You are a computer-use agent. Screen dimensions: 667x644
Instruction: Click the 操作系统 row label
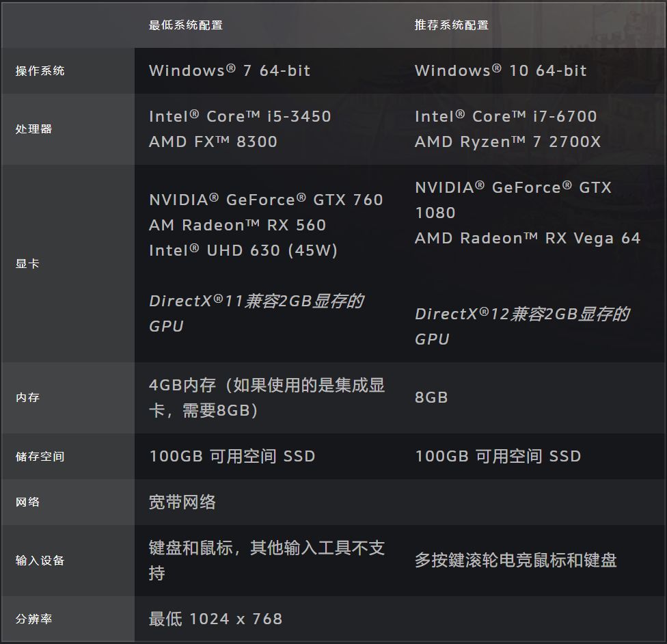coord(31,70)
